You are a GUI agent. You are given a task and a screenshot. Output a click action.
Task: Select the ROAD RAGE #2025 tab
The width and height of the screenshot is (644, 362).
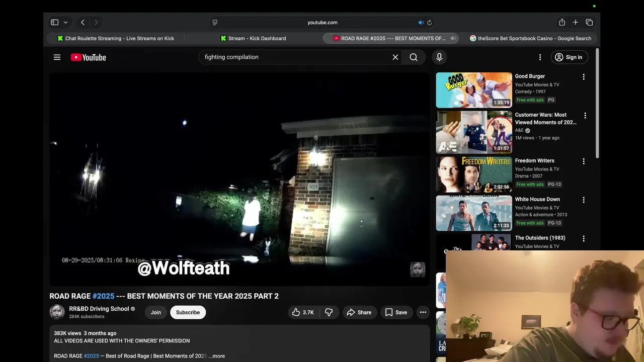coord(390,38)
